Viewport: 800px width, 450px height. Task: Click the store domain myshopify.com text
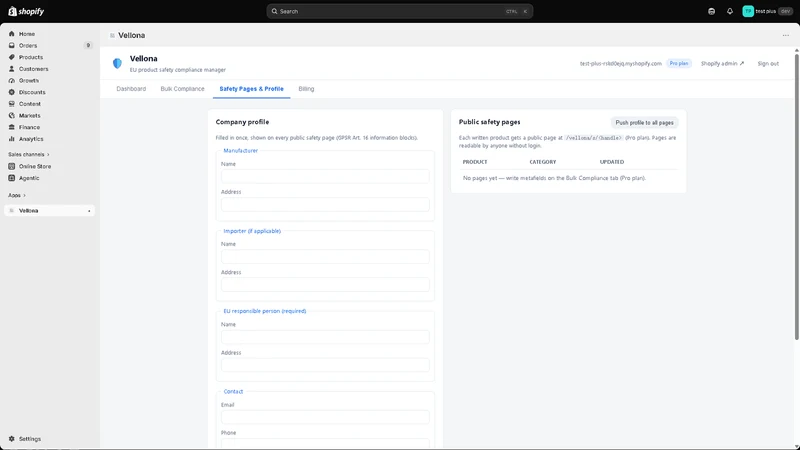click(x=620, y=64)
